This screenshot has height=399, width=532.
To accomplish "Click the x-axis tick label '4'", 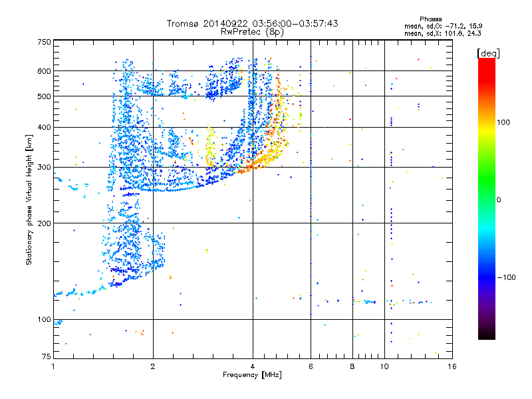I will click(253, 366).
